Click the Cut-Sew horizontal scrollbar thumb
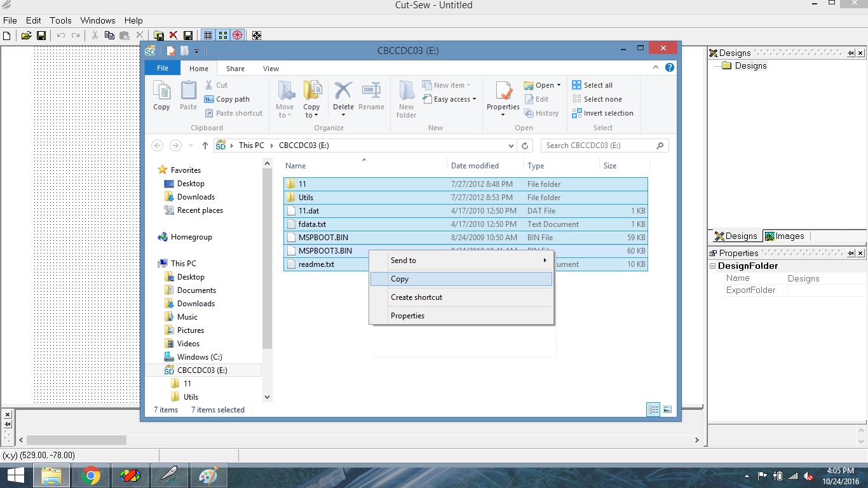Image resolution: width=868 pixels, height=488 pixels. (76, 440)
